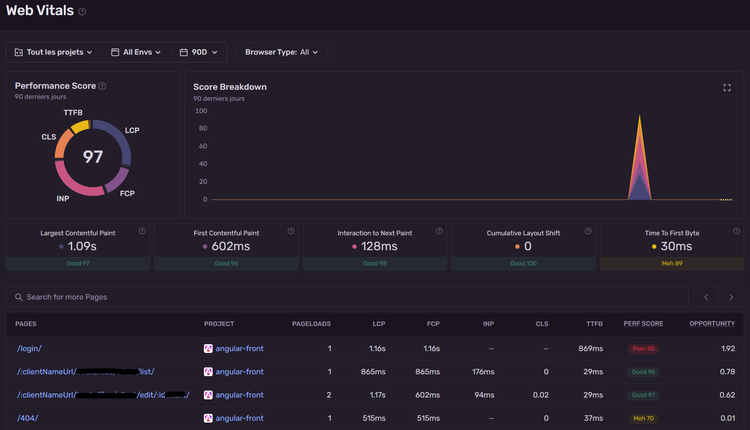Click the FCP segment of the score ring

(x=118, y=179)
